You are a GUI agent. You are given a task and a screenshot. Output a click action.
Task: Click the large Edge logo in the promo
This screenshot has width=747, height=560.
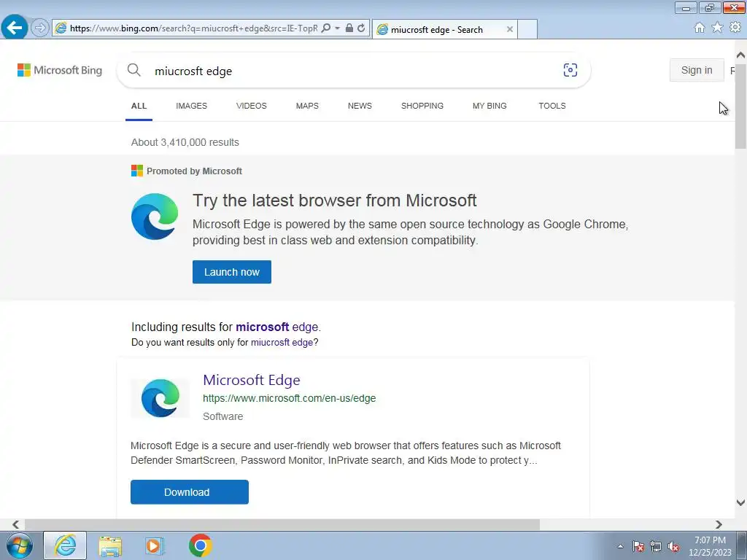click(x=155, y=217)
